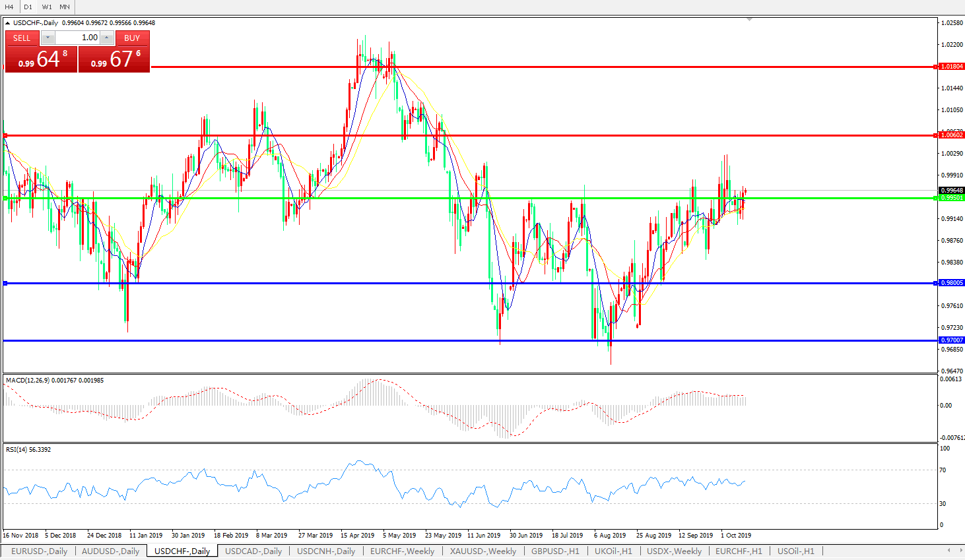Select the blue 0.97007 price level label

click(x=951, y=340)
